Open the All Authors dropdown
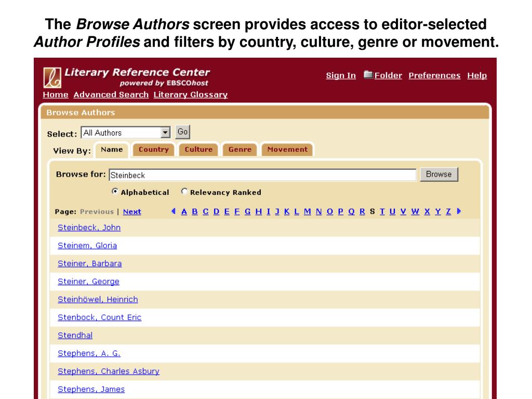The height and width of the screenshot is (399, 532). click(126, 132)
